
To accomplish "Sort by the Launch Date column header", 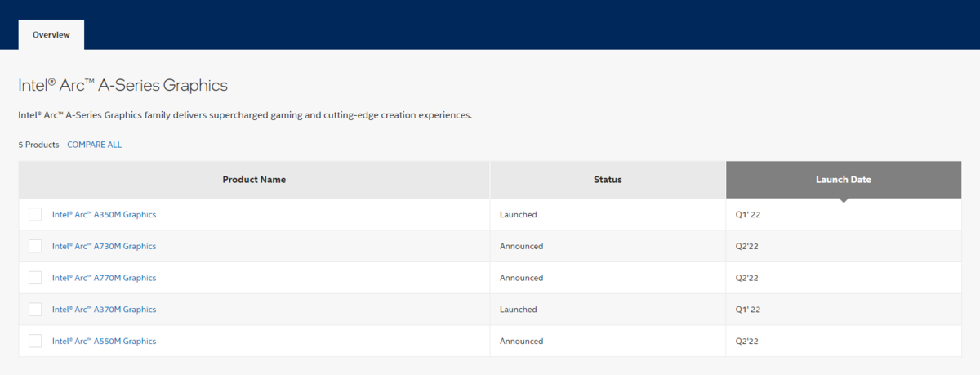I will point(844,180).
